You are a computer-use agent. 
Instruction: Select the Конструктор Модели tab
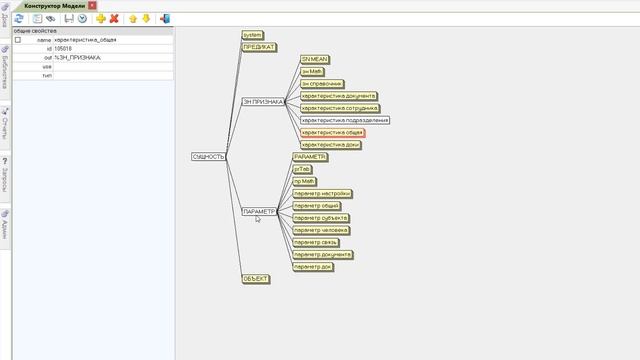click(55, 6)
